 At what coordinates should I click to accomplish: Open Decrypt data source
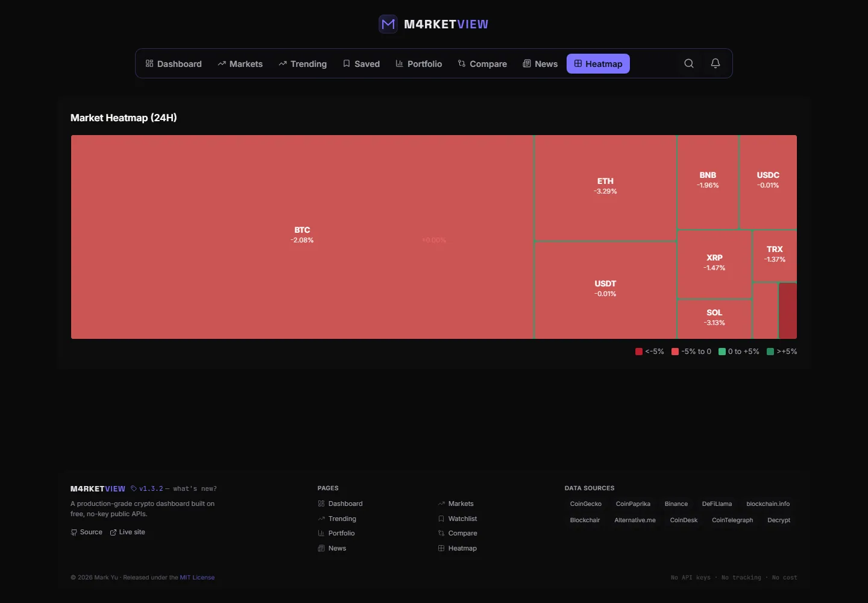pos(779,520)
